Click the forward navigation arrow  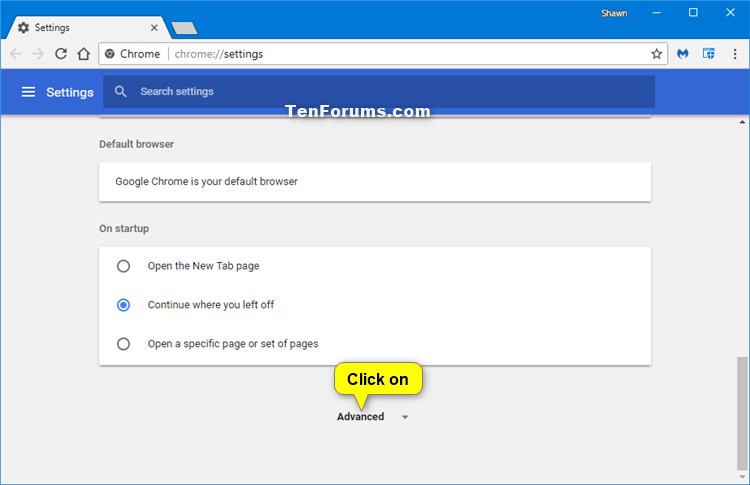[x=38, y=54]
